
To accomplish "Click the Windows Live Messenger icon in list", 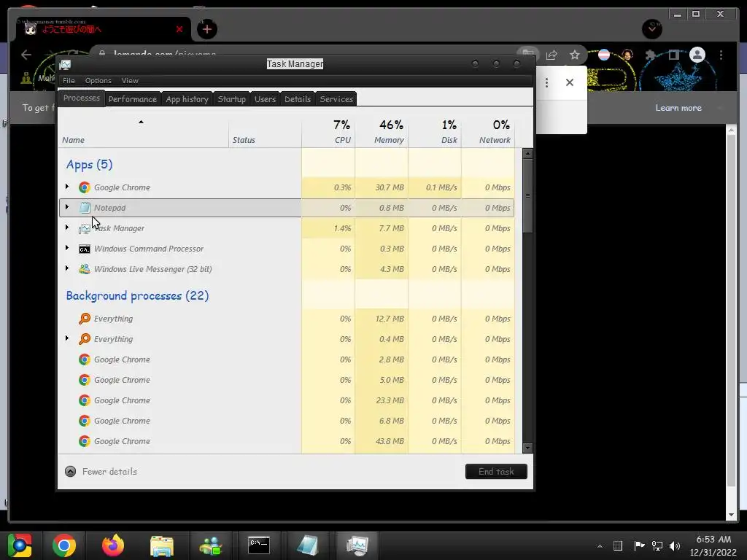I will 85,269.
